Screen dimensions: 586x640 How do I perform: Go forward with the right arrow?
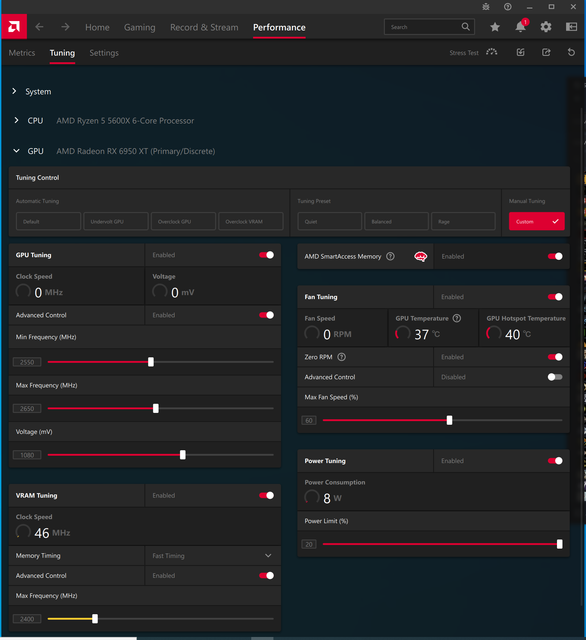(x=65, y=27)
